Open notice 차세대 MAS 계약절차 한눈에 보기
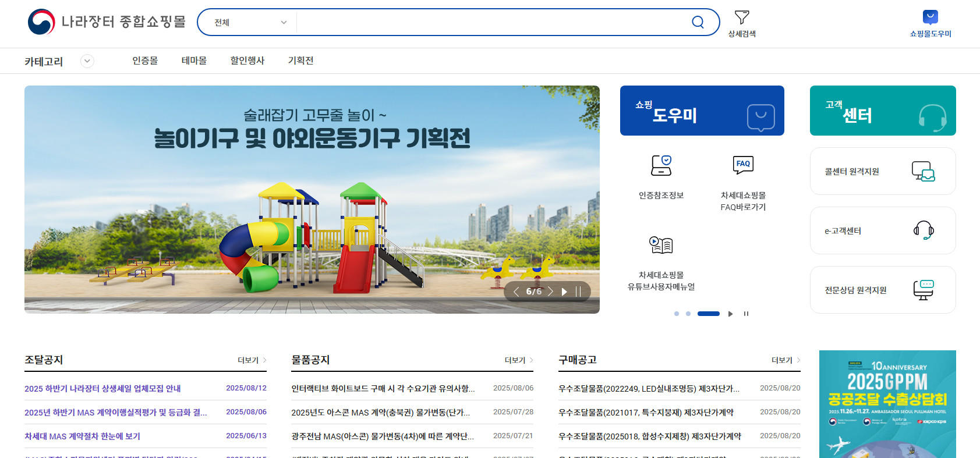This screenshot has width=980, height=458. click(82, 436)
